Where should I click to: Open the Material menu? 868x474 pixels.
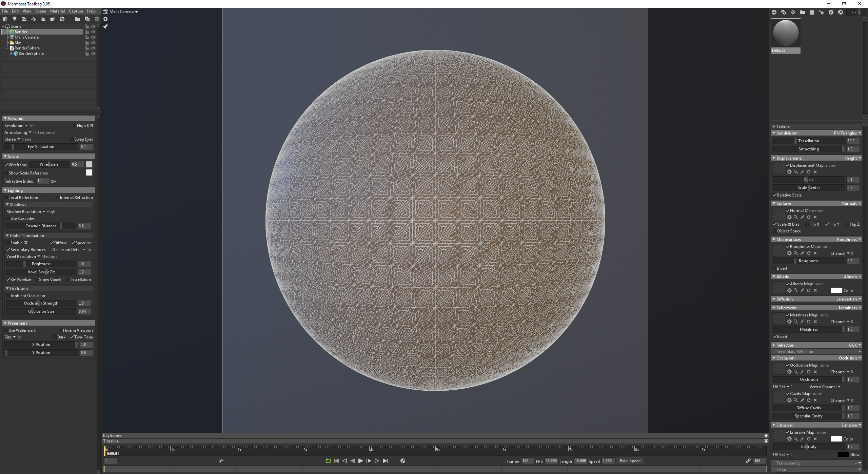click(x=57, y=11)
